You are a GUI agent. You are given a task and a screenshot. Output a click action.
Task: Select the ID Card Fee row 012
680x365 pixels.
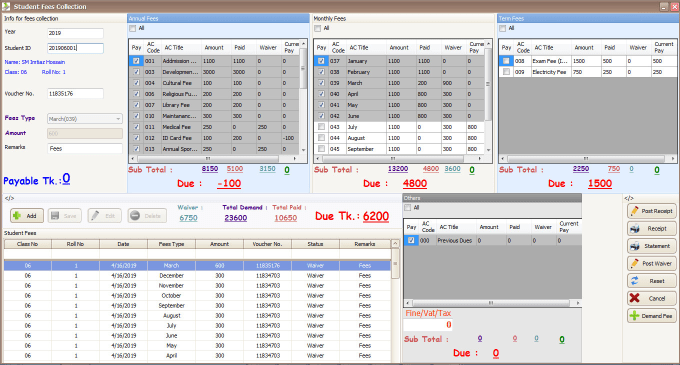(x=215, y=138)
